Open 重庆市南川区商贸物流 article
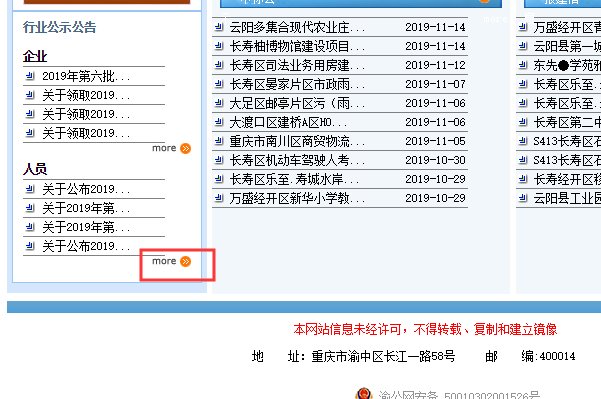The image size is (601, 399). [x=297, y=141]
